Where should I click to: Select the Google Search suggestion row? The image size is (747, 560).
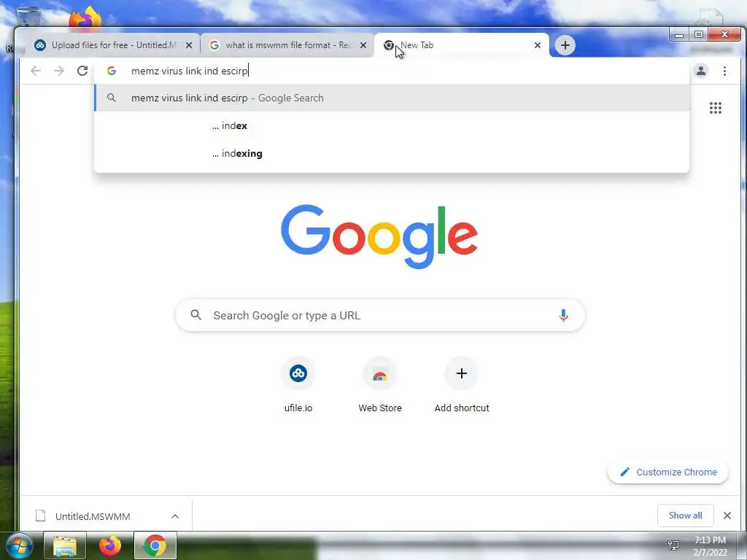[x=392, y=98]
